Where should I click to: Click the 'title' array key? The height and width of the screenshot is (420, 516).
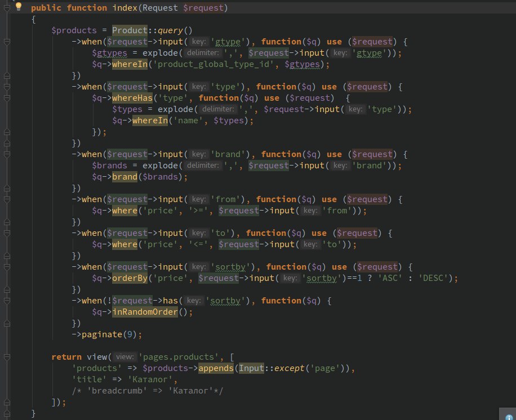pyautogui.click(x=89, y=379)
